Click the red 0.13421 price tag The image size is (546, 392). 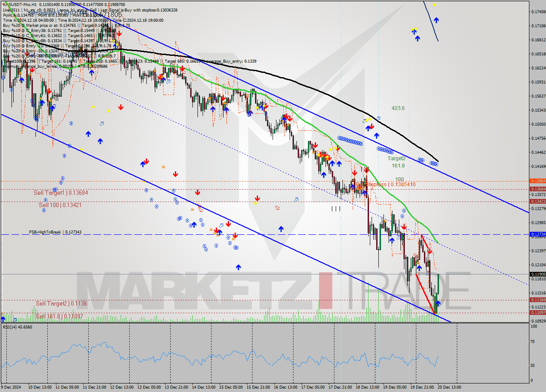click(537, 201)
